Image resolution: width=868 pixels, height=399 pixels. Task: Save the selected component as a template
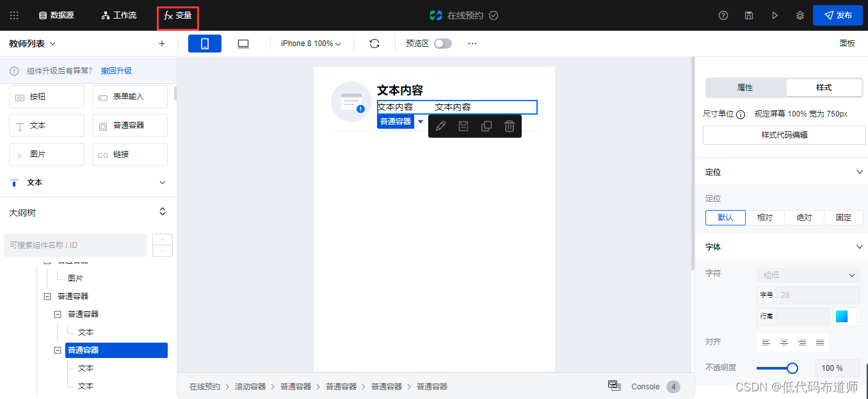(463, 126)
